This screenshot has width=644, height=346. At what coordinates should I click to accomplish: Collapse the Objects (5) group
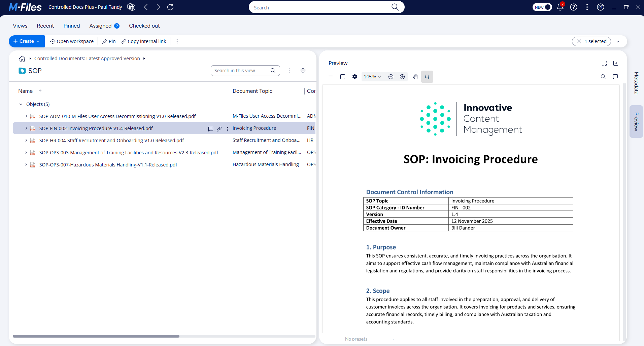pos(20,104)
